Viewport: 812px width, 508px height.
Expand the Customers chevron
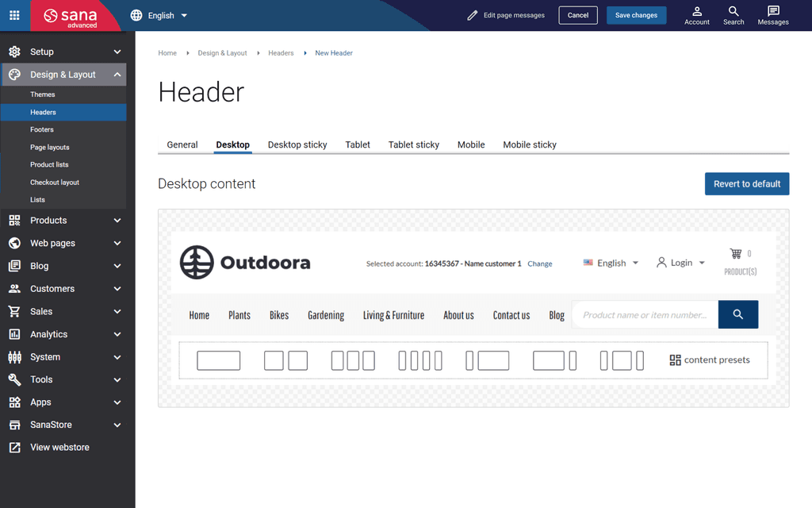(x=117, y=289)
